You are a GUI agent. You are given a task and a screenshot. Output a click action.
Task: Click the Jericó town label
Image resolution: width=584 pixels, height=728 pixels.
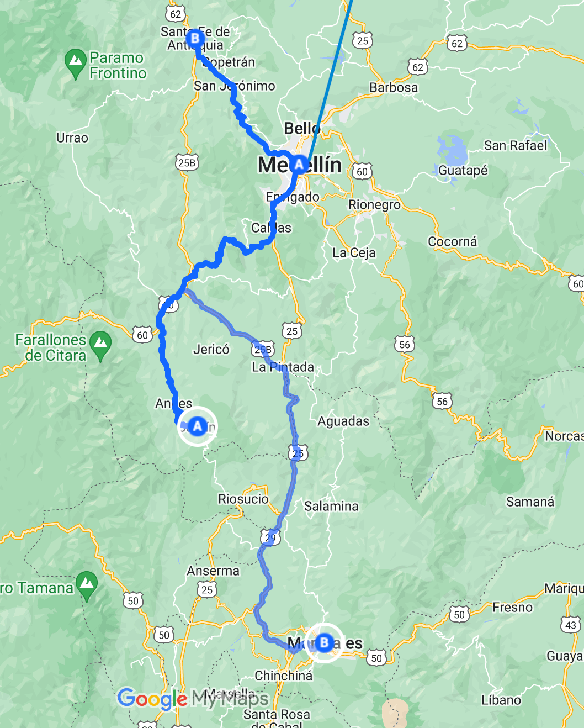tap(211, 349)
